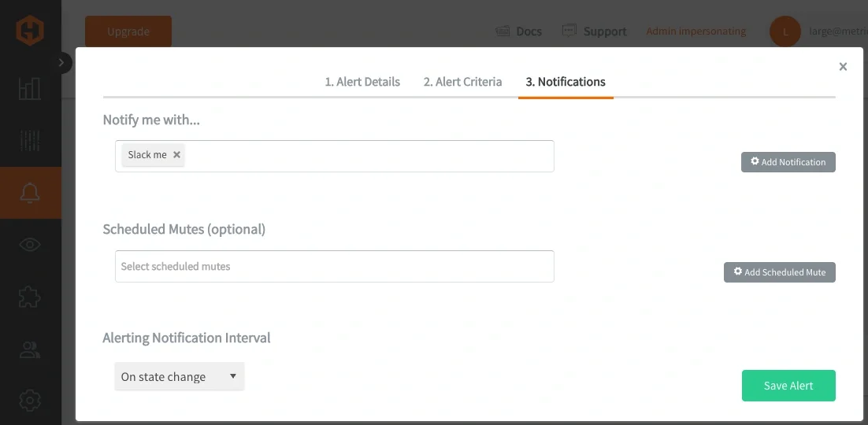Click the Admin impersonating link
The width and height of the screenshot is (868, 425).
pos(696,31)
